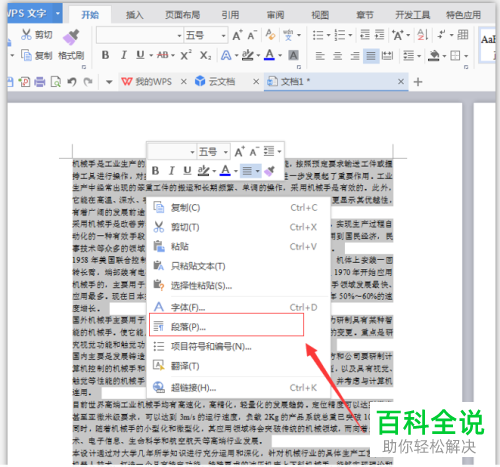Switch to 插入 ribbon tab

pyautogui.click(x=135, y=15)
